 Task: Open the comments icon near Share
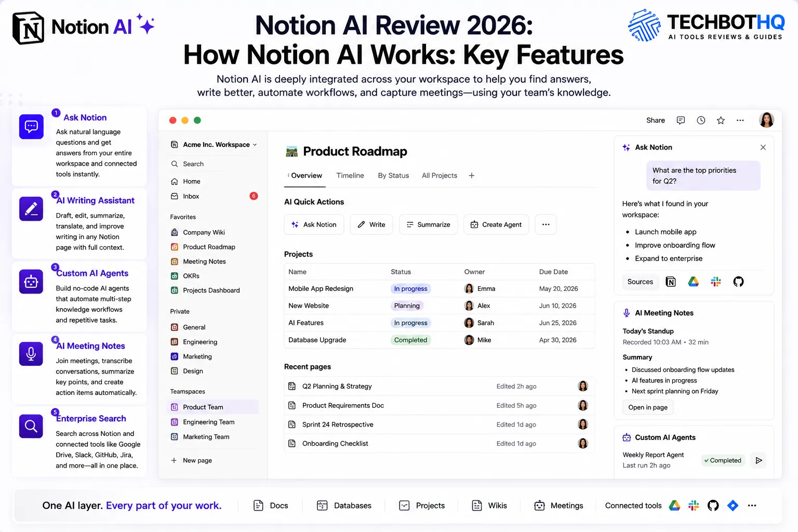(681, 121)
